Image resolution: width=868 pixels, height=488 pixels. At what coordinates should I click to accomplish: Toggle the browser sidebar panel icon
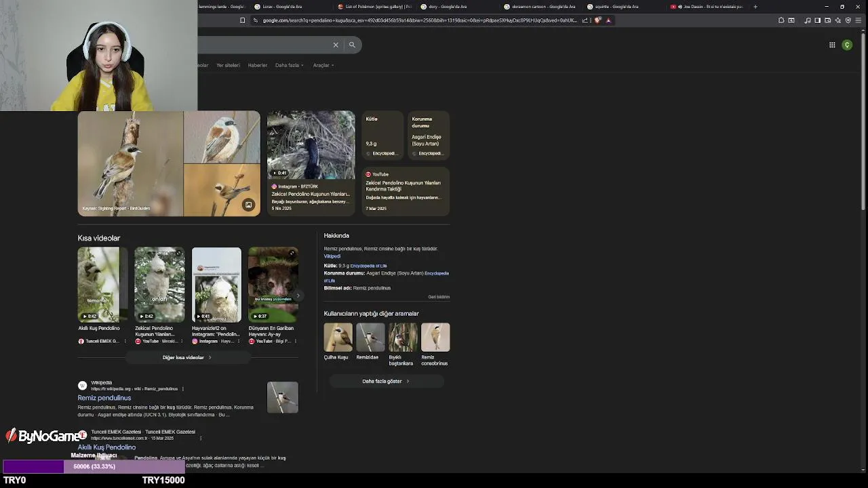(x=817, y=20)
